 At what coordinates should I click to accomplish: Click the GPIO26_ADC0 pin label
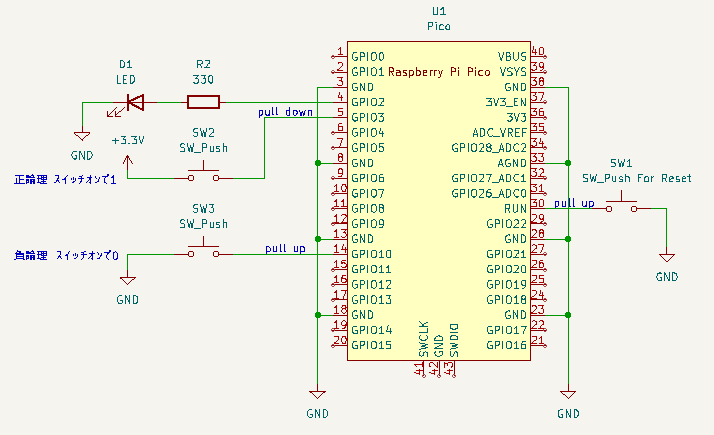pyautogui.click(x=489, y=194)
